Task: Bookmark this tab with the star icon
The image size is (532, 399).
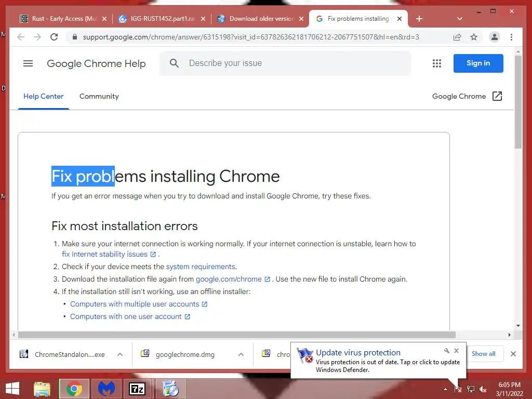Action: [x=474, y=37]
